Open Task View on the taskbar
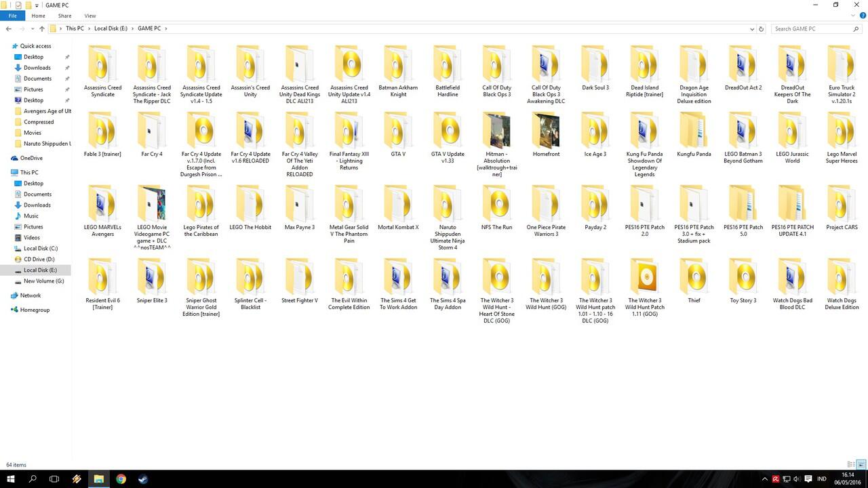The image size is (868, 488). [54, 479]
